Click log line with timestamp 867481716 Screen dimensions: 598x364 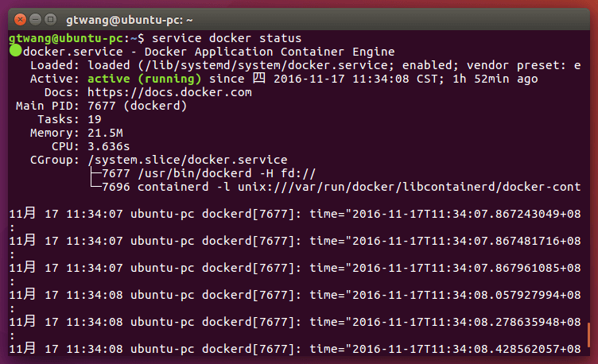pos(295,240)
